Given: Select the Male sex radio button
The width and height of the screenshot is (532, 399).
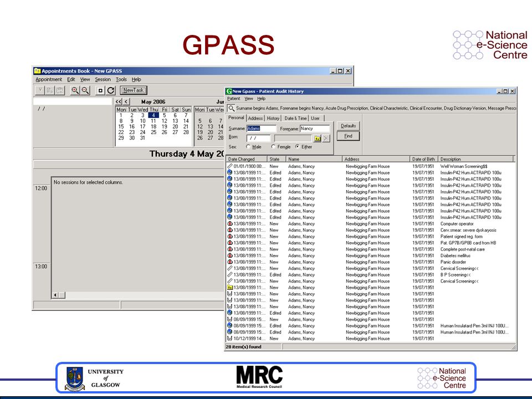Looking at the screenshot, I should 248,146.
